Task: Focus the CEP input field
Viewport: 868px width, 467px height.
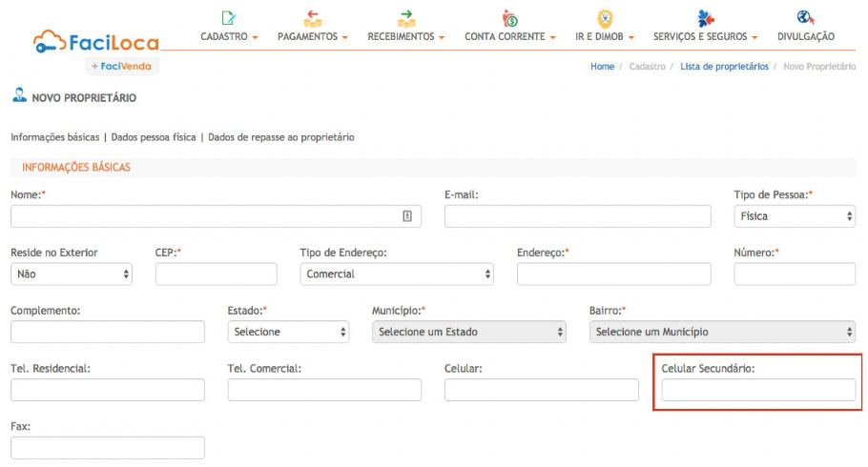Action: point(216,274)
